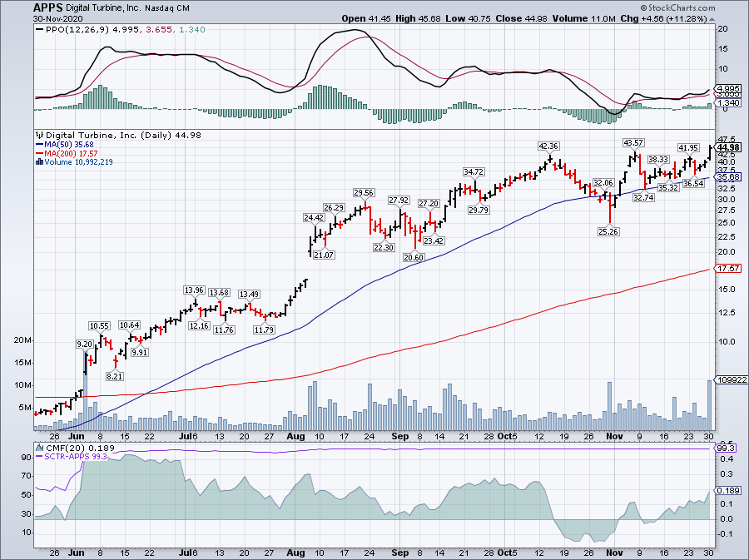Click the 17.57 moving average tag on right axis

728,269
